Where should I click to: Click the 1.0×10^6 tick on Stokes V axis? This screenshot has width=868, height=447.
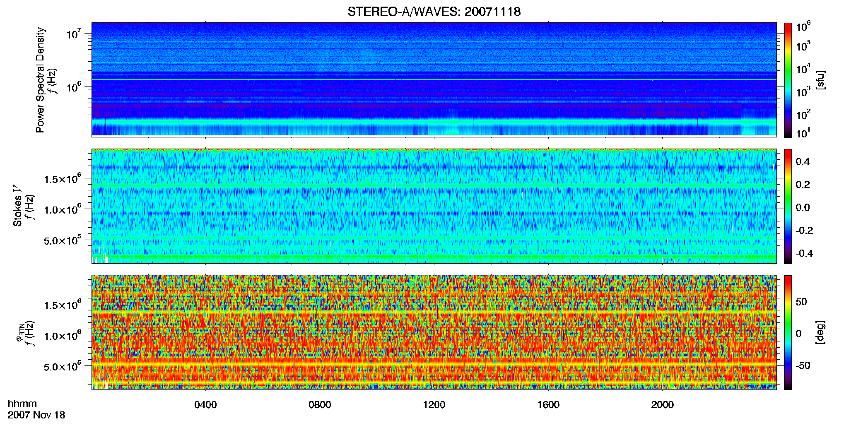point(63,209)
